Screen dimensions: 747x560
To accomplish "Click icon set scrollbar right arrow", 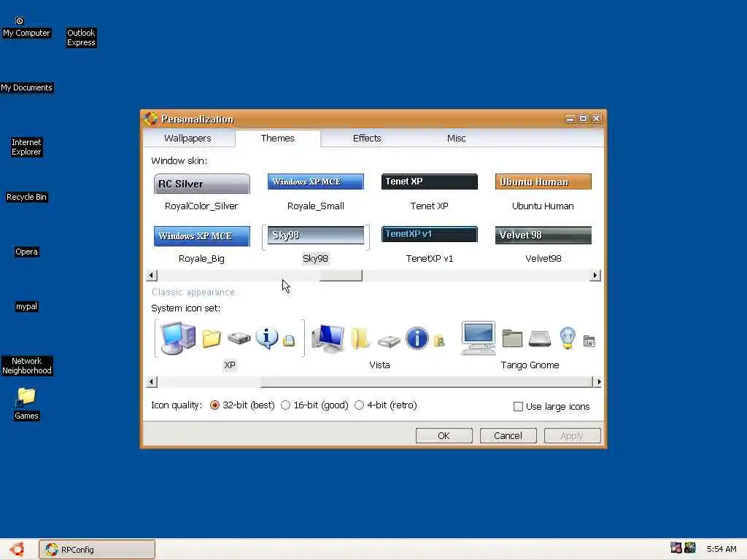I will tap(598, 381).
